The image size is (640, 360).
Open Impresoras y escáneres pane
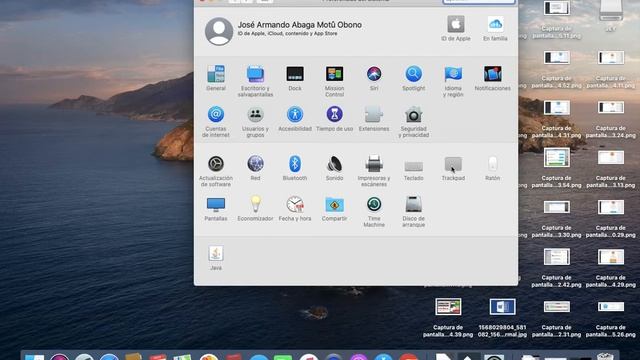click(x=374, y=164)
